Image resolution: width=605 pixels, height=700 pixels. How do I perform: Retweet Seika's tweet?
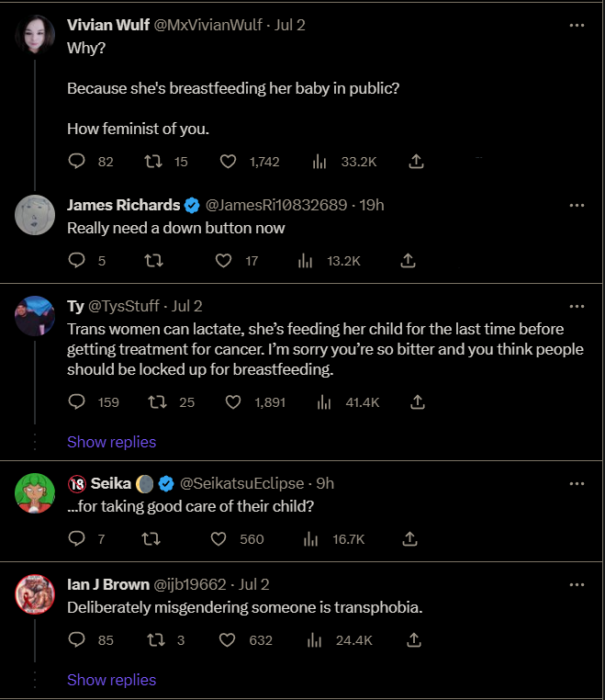pyautogui.click(x=151, y=539)
